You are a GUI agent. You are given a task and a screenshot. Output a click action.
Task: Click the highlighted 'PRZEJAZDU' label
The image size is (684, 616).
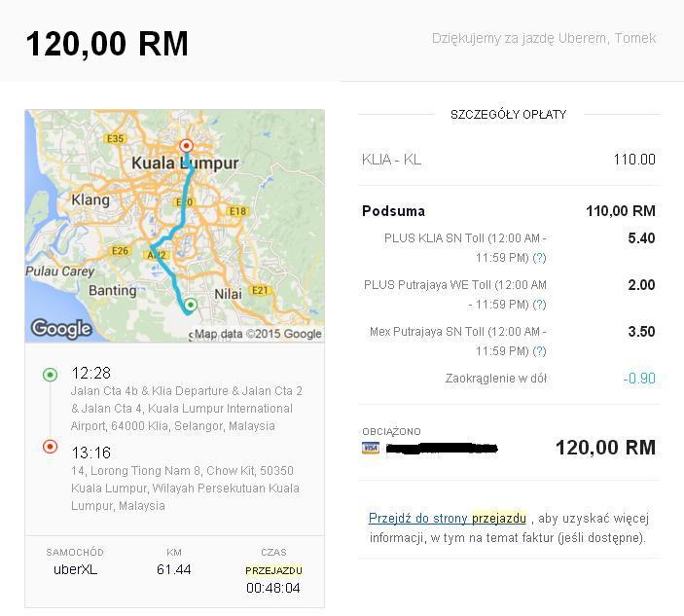click(273, 570)
